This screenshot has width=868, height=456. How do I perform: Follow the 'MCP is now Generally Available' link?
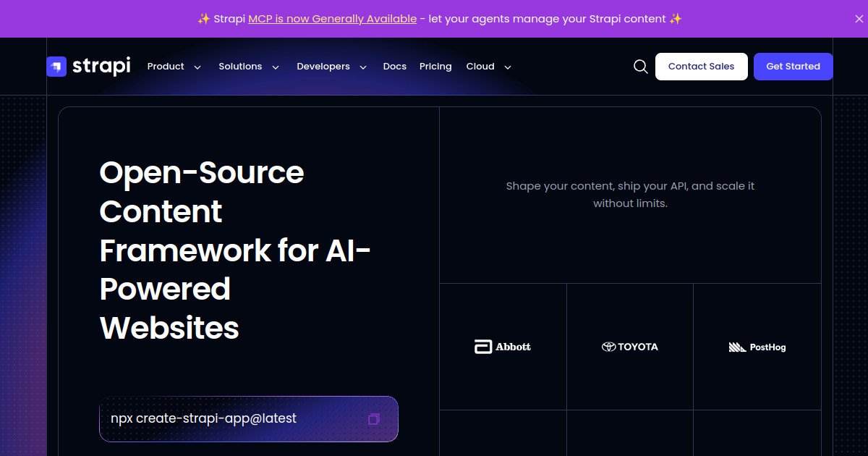(333, 19)
